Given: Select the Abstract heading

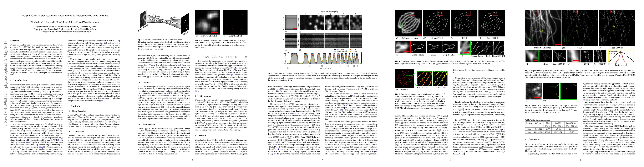Looking at the screenshot, I should 14,40.
